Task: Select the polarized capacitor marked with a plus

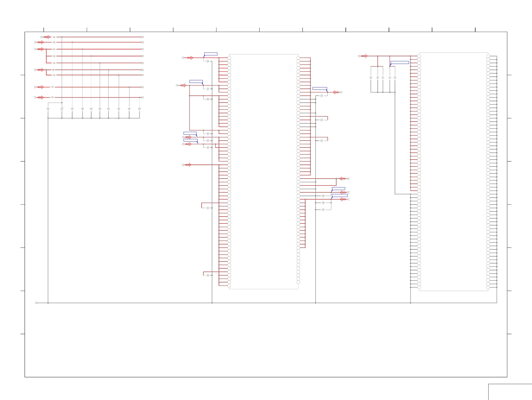Action: (x=62, y=109)
